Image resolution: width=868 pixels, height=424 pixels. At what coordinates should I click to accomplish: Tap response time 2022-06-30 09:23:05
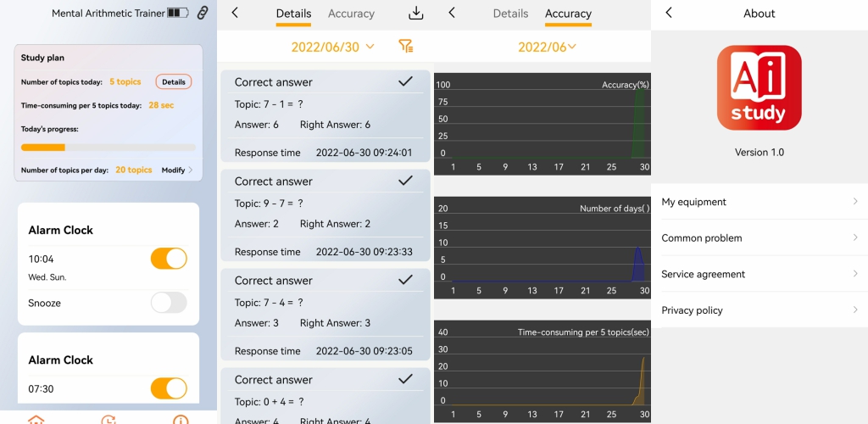click(364, 350)
